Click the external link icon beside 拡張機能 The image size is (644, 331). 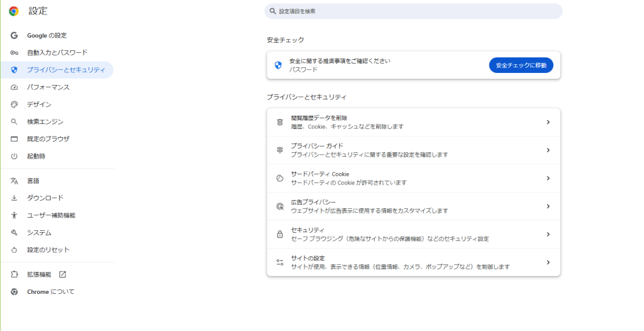click(62, 274)
